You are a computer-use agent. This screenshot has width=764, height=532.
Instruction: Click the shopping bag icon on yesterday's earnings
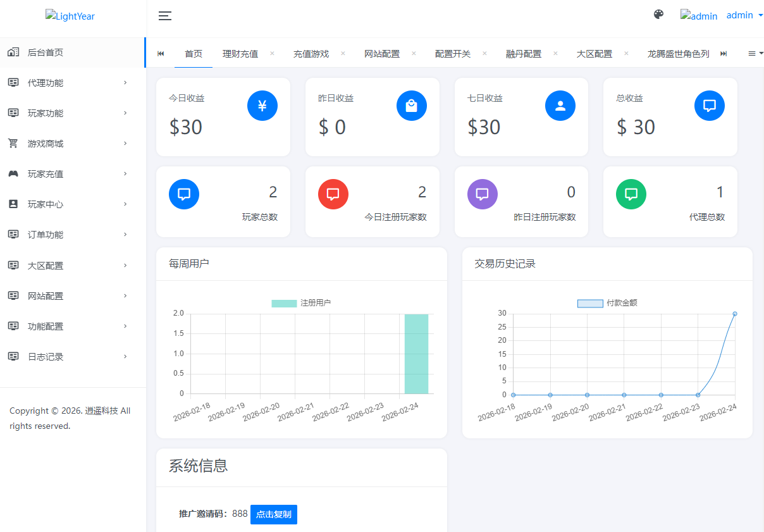[x=412, y=106]
